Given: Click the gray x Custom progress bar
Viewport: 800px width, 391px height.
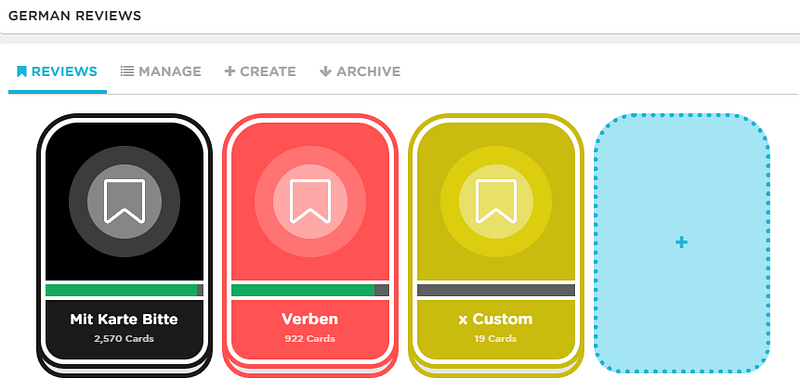Looking at the screenshot, I should [x=496, y=290].
